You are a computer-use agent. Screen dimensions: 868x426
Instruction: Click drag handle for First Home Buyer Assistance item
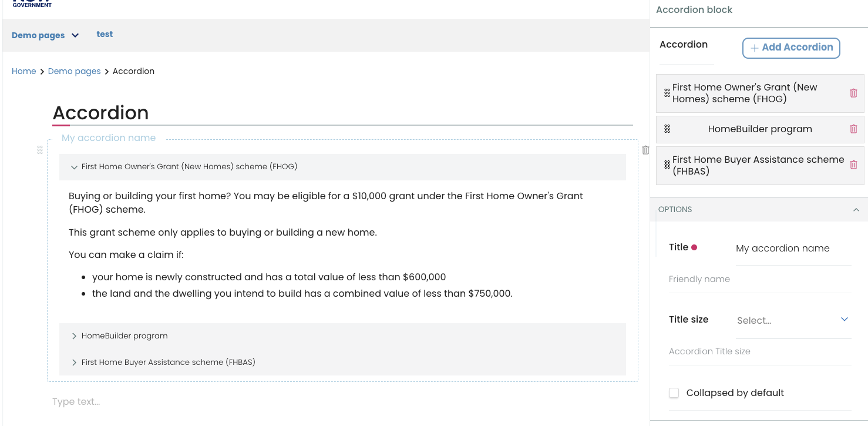[667, 165]
